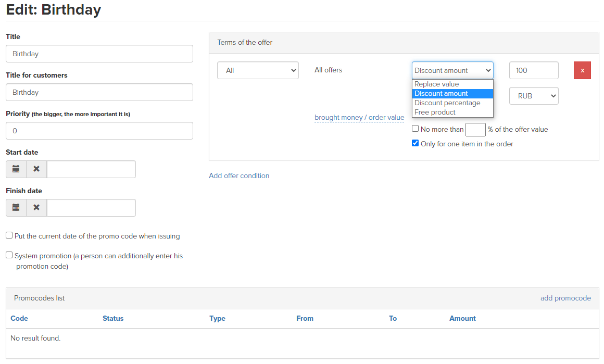
Task: Sort promocodes by Code column
Action: click(x=19, y=319)
